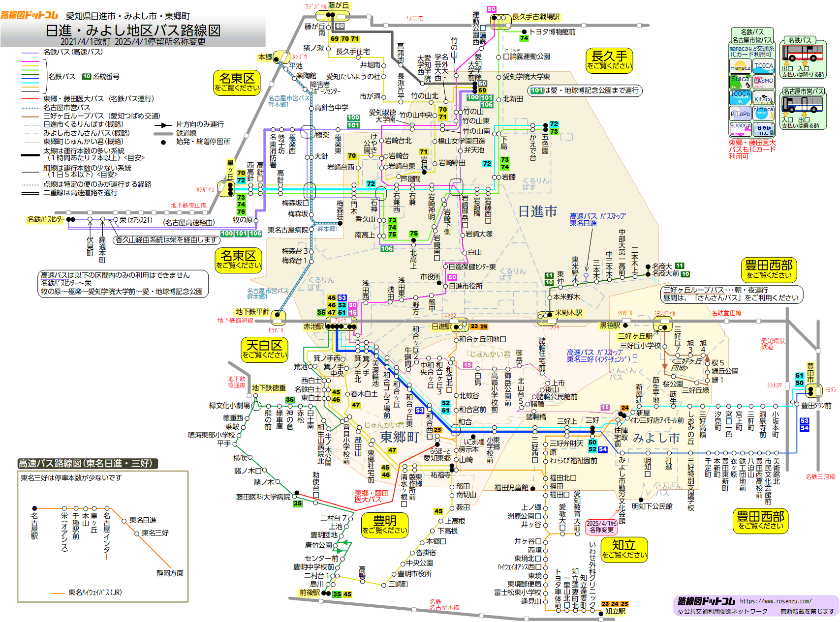Screen dimensions: 840x622
Task: Click the 路線図ドットコム logo beside the URL
Action: click(707, 601)
